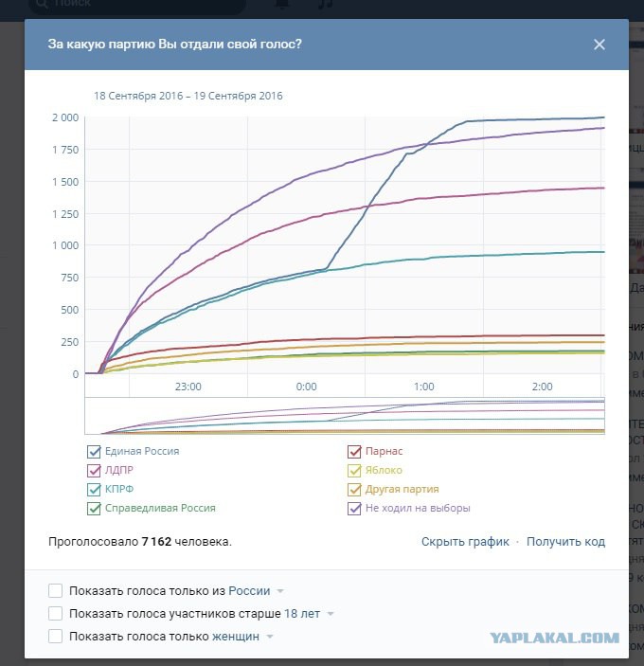Hide the Не ходил на выборы line
This screenshot has width=644, height=666.
point(354,509)
